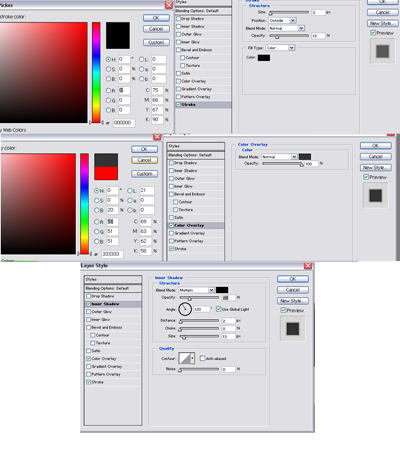Image resolution: width=400 pixels, height=469 pixels.
Task: Tick Gradient Overlay in Inner Shadow dialog
Action: (x=88, y=366)
